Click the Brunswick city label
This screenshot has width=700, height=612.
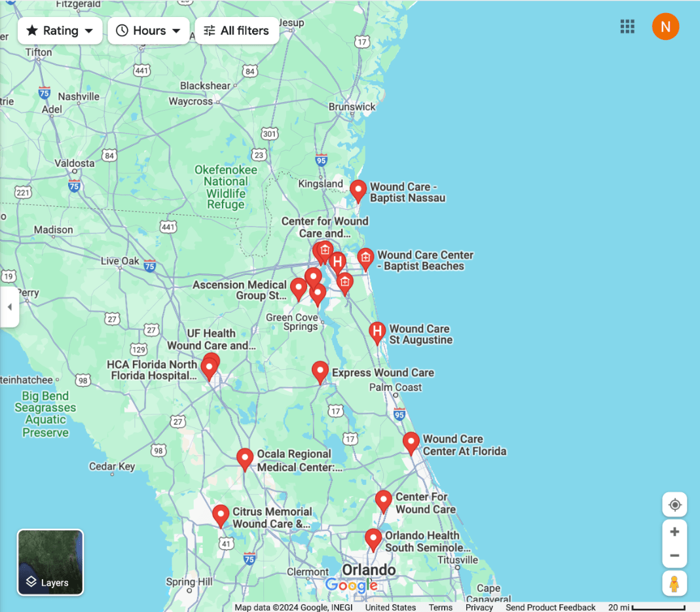352,107
